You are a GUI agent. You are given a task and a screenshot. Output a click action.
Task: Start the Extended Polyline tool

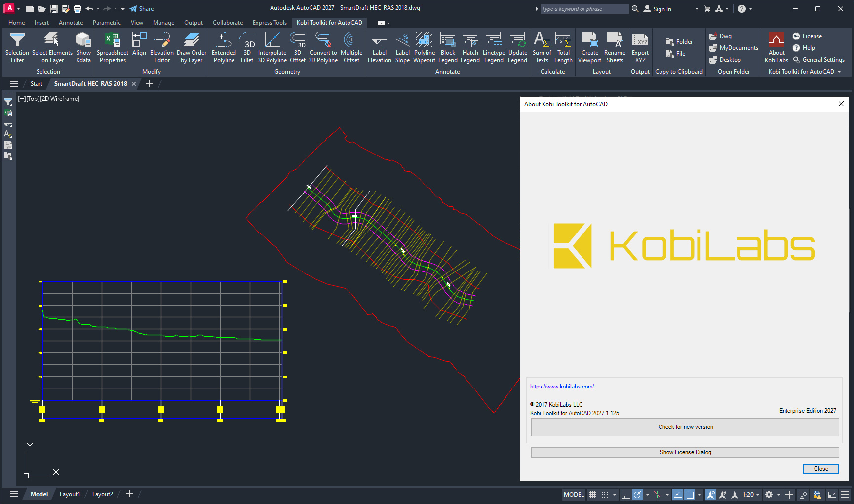pyautogui.click(x=224, y=47)
